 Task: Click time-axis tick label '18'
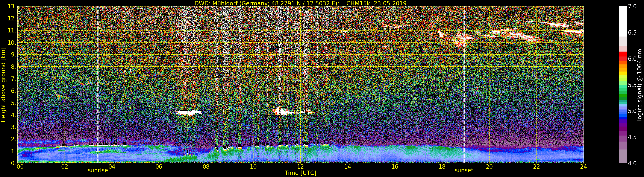click(x=442, y=166)
